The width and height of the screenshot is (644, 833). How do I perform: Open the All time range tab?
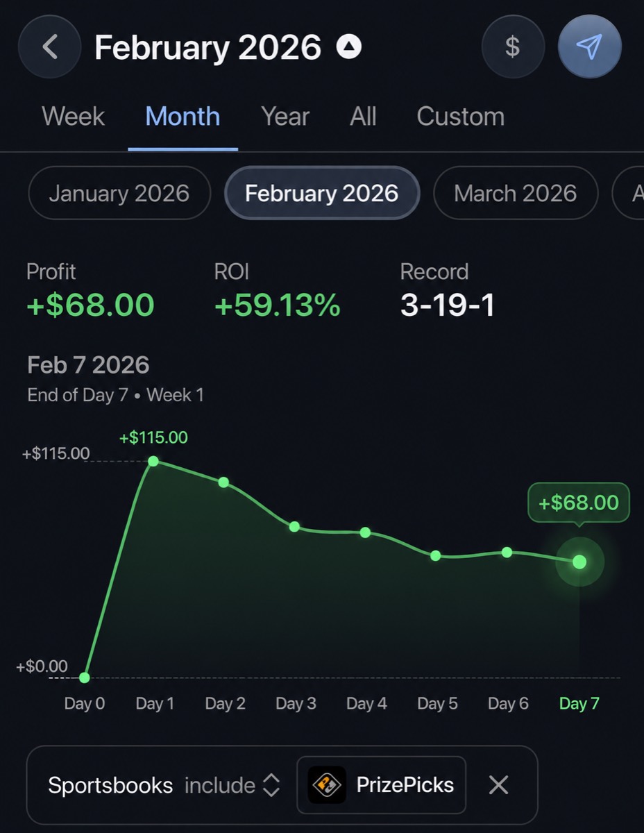(x=363, y=117)
